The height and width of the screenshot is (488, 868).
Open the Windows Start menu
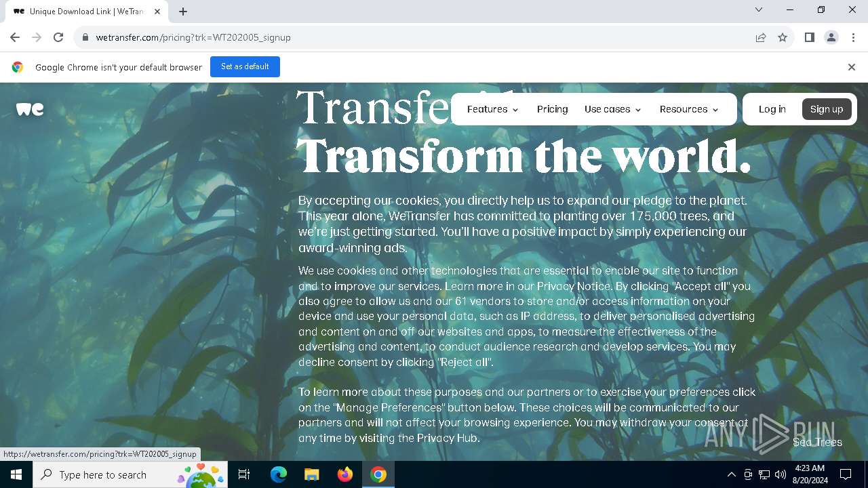coord(16,474)
